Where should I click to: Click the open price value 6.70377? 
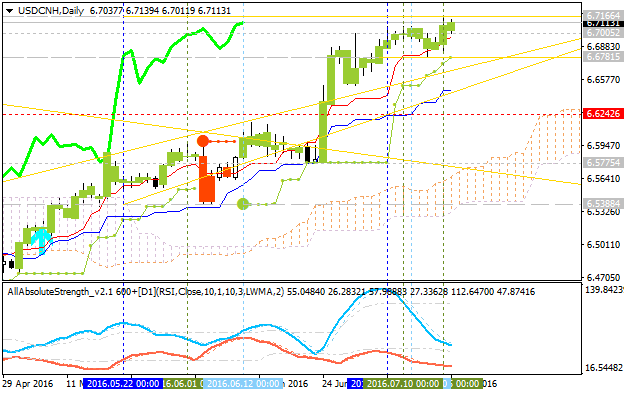[105, 11]
